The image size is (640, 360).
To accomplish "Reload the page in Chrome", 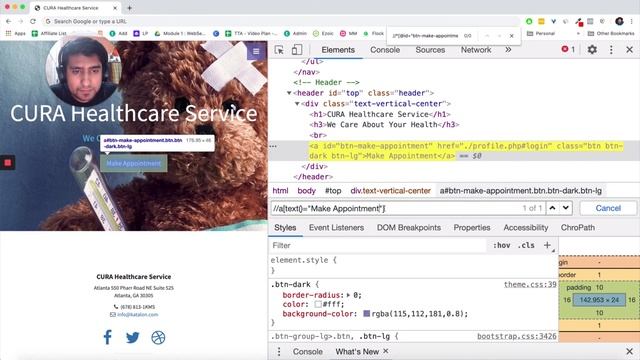I will (33, 21).
